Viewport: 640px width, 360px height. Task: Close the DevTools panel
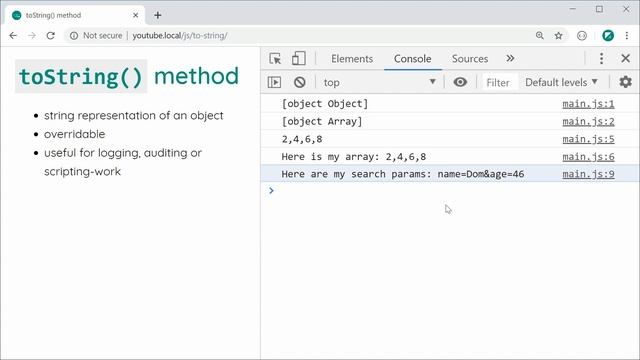(x=625, y=58)
